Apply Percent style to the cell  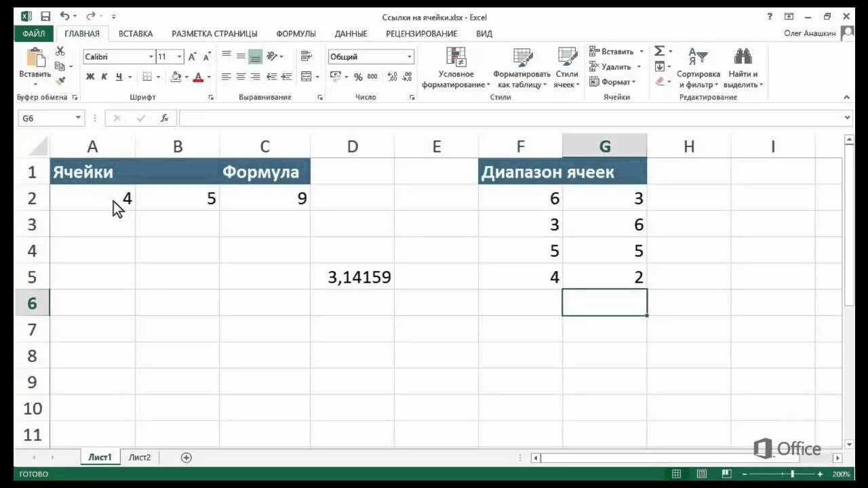[x=358, y=77]
